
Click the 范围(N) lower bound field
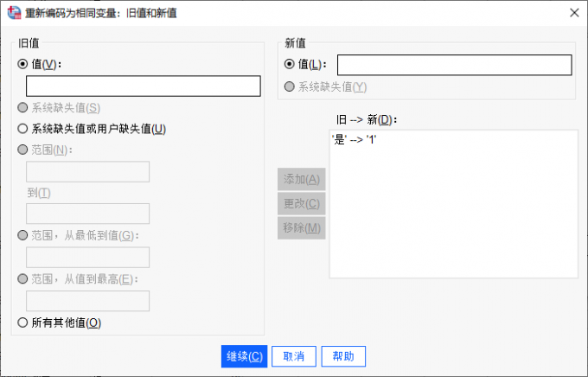tap(87, 172)
